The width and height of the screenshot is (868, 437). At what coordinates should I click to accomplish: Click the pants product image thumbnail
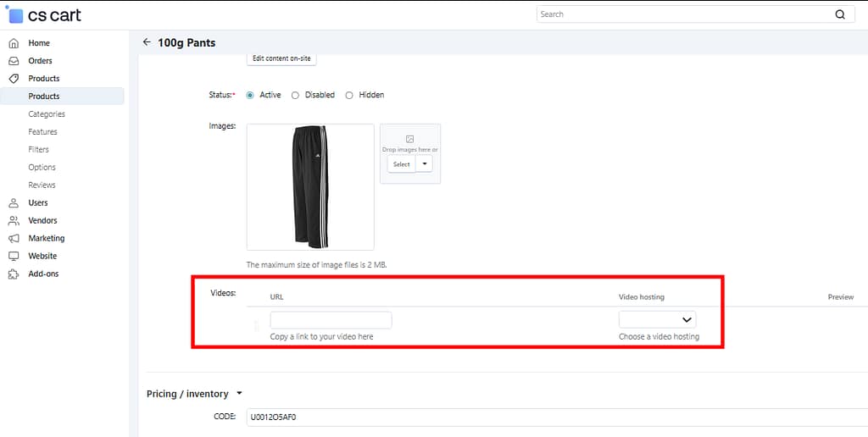pyautogui.click(x=310, y=187)
